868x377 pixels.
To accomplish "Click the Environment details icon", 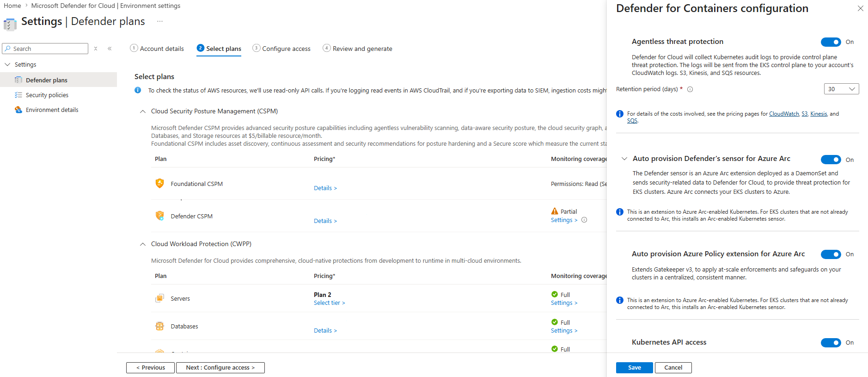I will 18,110.
